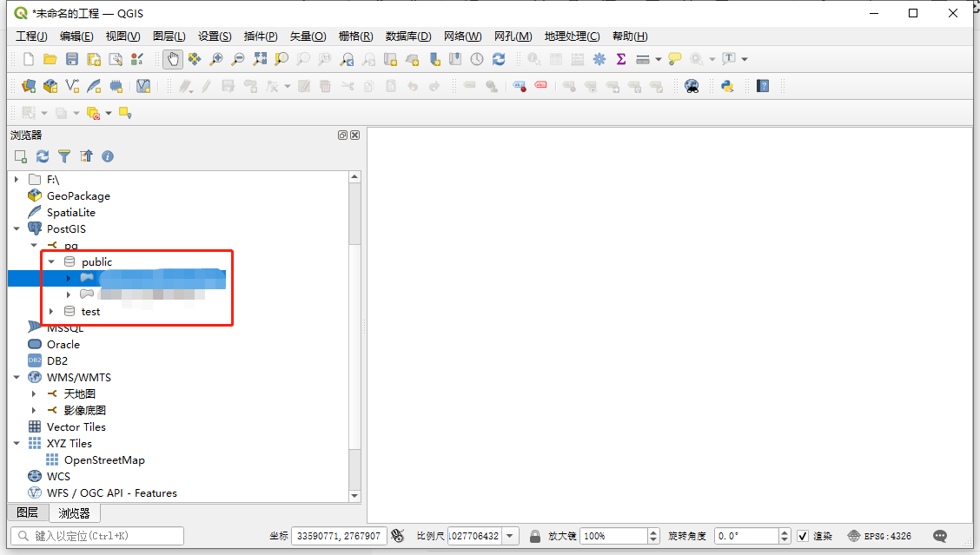
Task: Open the messages log bubble icon
Action: click(940, 536)
